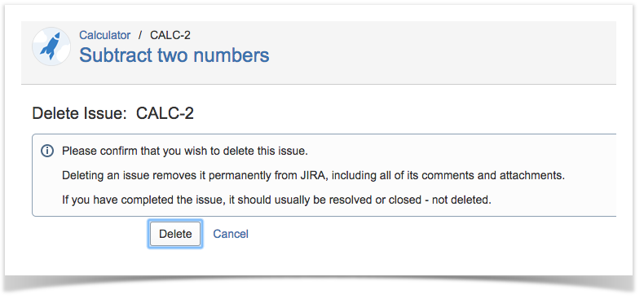Click the slash separator in the breadcrumb
This screenshot has width=644, height=299.
(140, 35)
